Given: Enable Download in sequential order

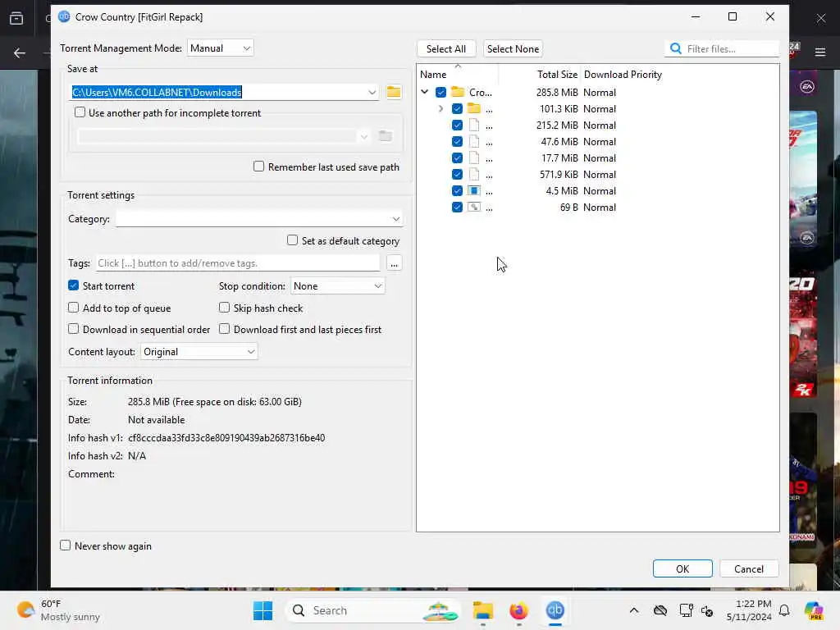Looking at the screenshot, I should (x=73, y=329).
